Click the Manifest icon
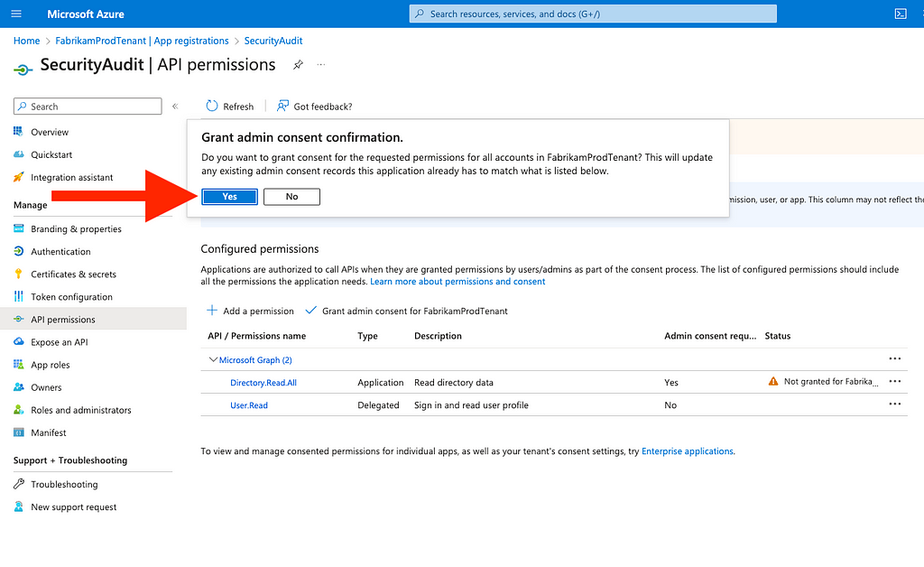This screenshot has width=924, height=567. click(x=19, y=432)
